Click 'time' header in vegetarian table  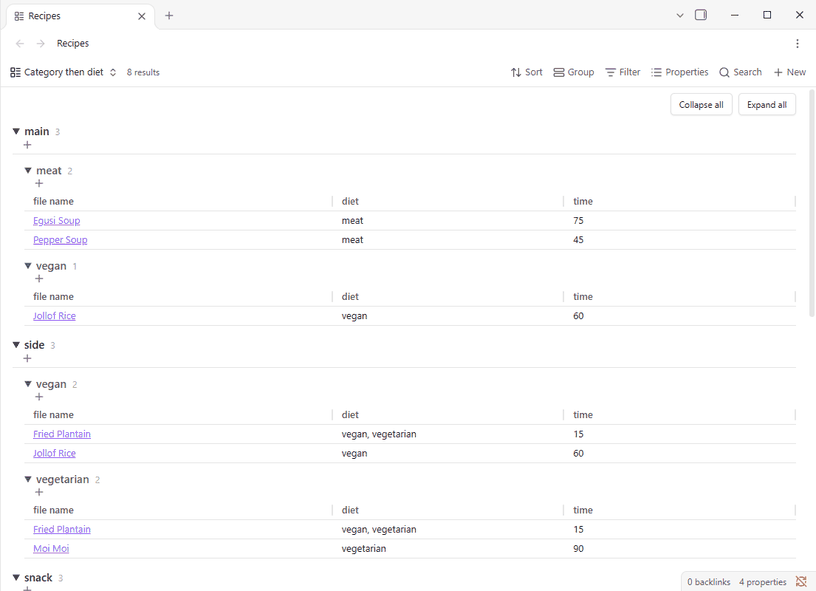coord(583,510)
